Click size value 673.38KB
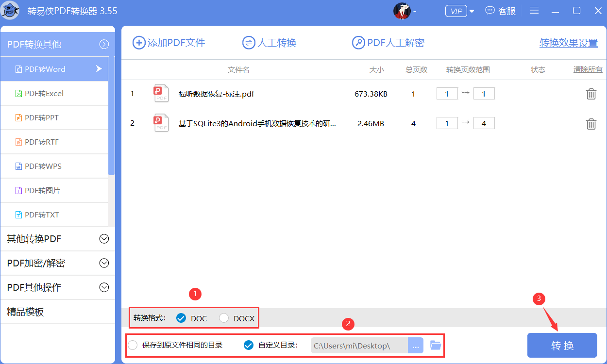The height and width of the screenshot is (364, 607). click(x=371, y=94)
